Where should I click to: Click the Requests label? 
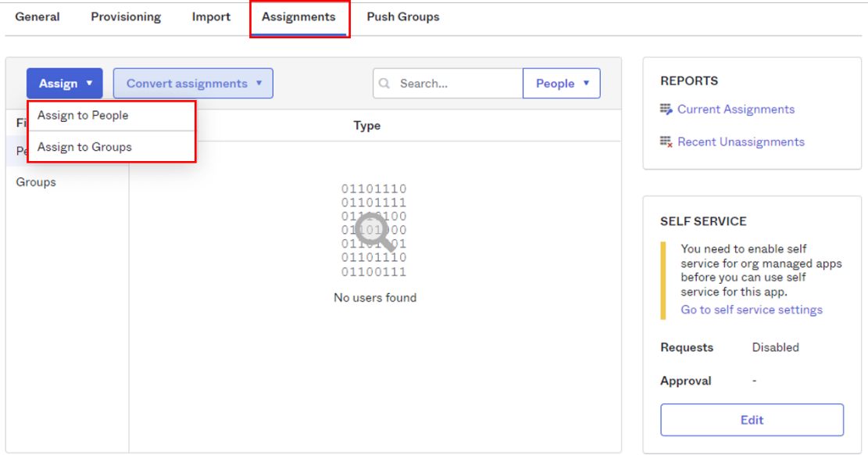click(x=687, y=347)
